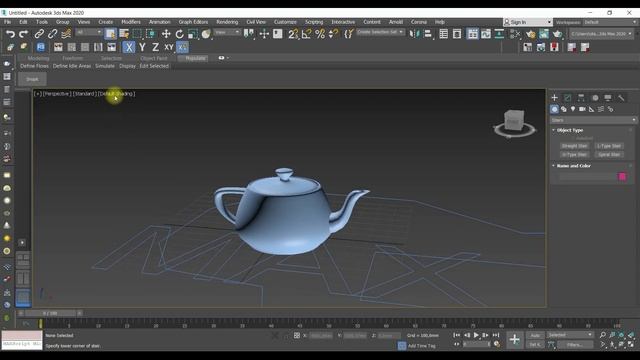Image resolution: width=640 pixels, height=360 pixels.
Task: Restrict transform to Z axis
Action: (156, 47)
